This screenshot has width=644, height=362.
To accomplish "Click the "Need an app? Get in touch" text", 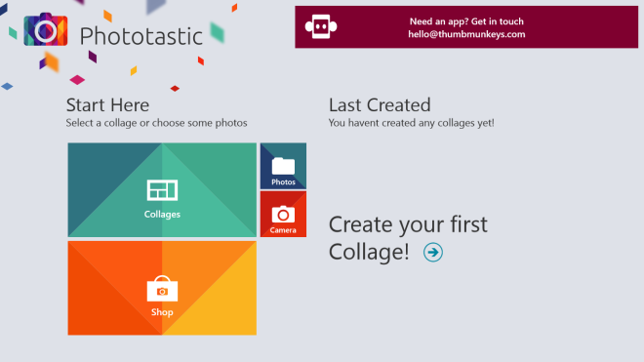I will (x=466, y=21).
